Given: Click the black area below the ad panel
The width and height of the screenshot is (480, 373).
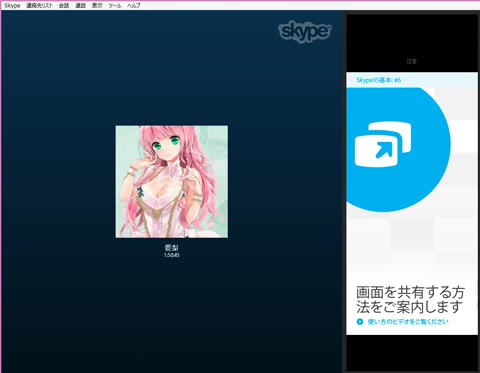Looking at the screenshot, I should [x=412, y=353].
